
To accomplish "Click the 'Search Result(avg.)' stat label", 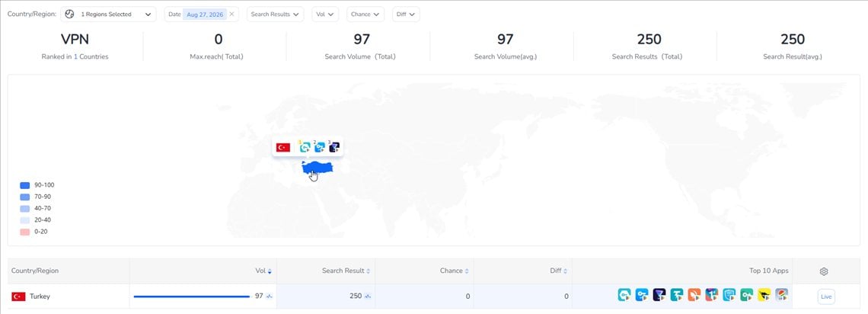I will tap(793, 56).
